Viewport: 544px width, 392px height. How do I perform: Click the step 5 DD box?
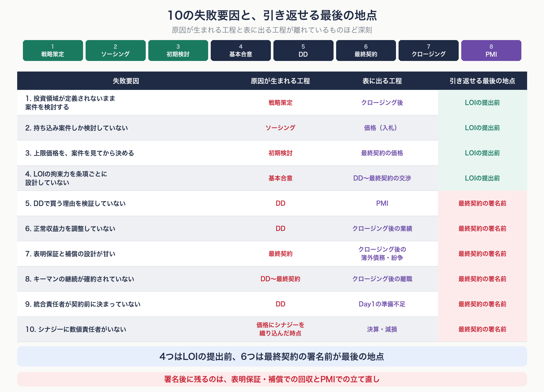point(303,50)
